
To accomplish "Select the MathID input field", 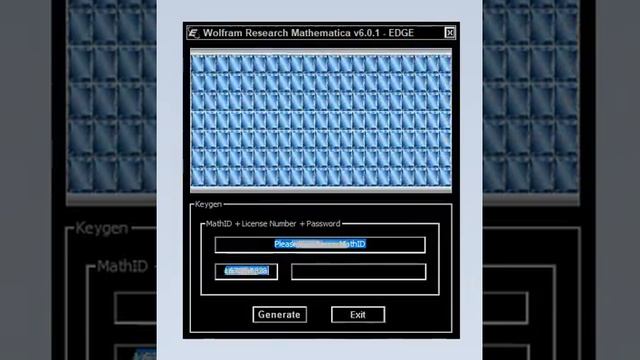I will (320, 244).
